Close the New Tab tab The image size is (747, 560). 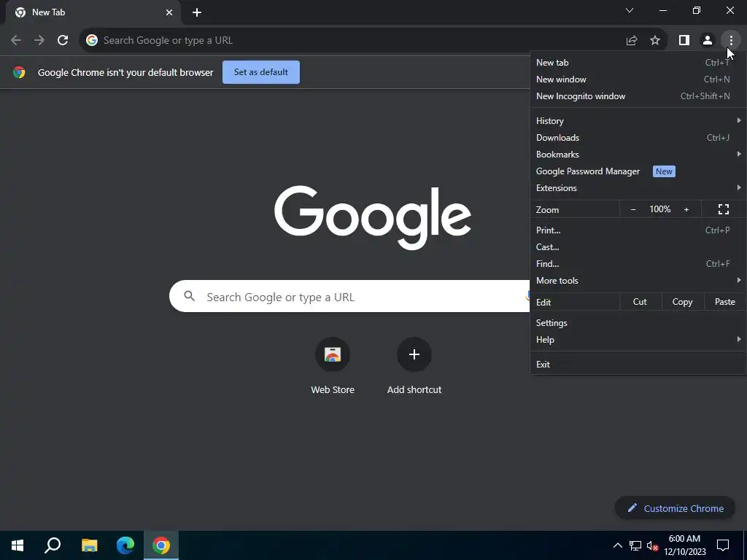click(169, 12)
